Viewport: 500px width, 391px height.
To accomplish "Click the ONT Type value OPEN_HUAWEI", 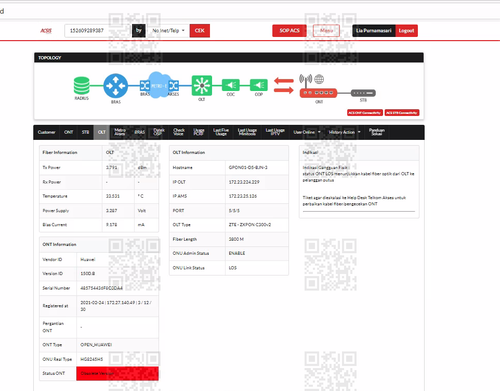I will tap(96, 345).
